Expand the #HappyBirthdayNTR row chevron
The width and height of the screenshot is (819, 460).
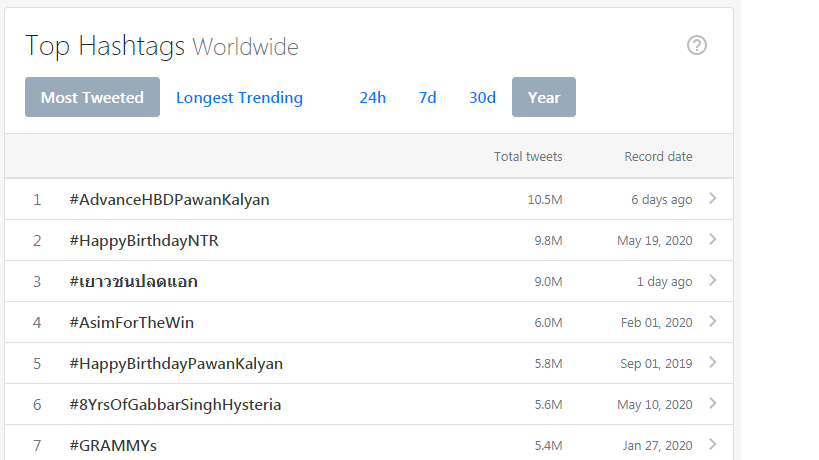[x=712, y=239]
